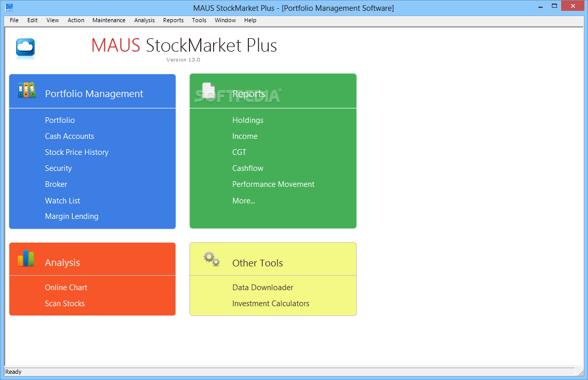The height and width of the screenshot is (380, 588).
Task: Open the Help menu
Action: tap(250, 20)
